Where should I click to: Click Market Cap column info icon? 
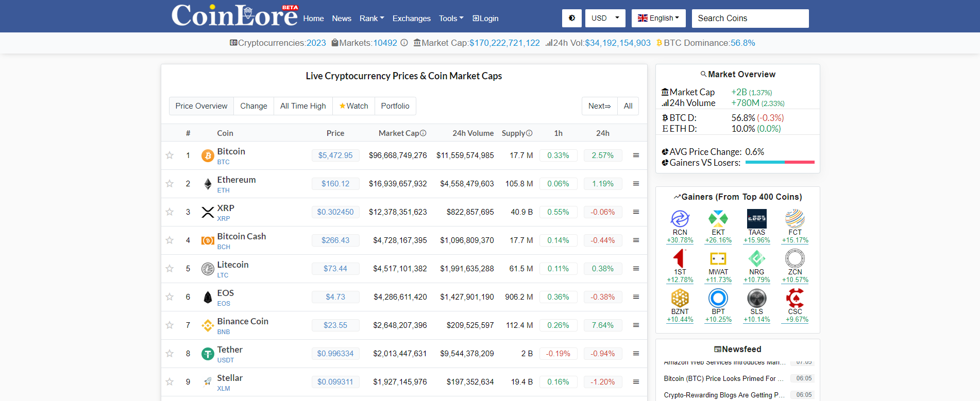click(423, 133)
